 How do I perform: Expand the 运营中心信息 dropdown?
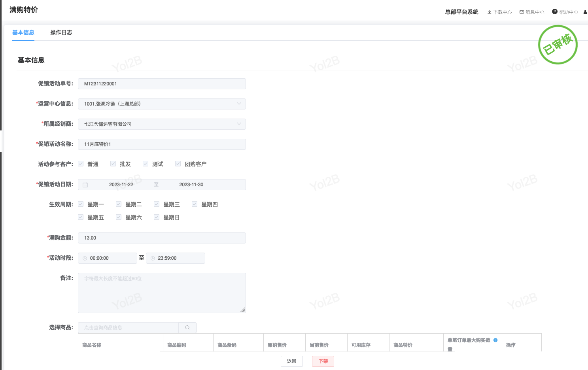point(162,104)
